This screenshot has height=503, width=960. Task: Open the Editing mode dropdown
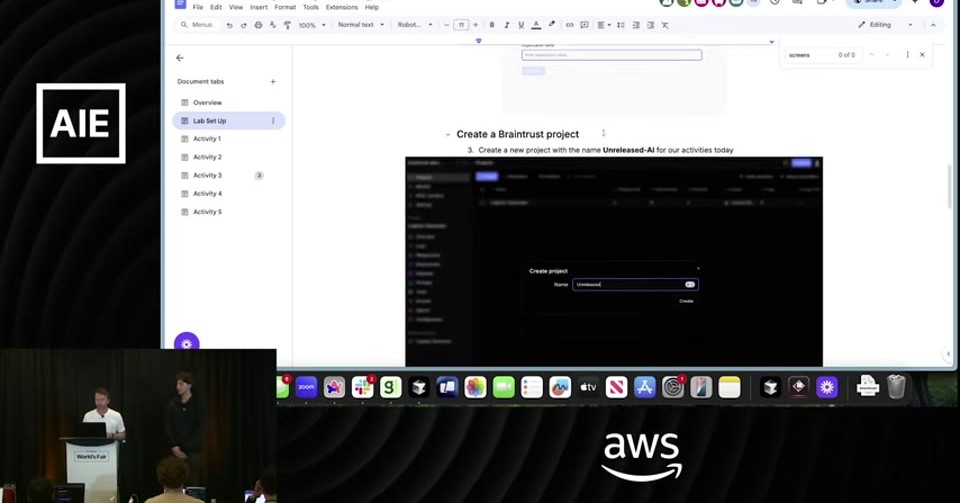[885, 25]
